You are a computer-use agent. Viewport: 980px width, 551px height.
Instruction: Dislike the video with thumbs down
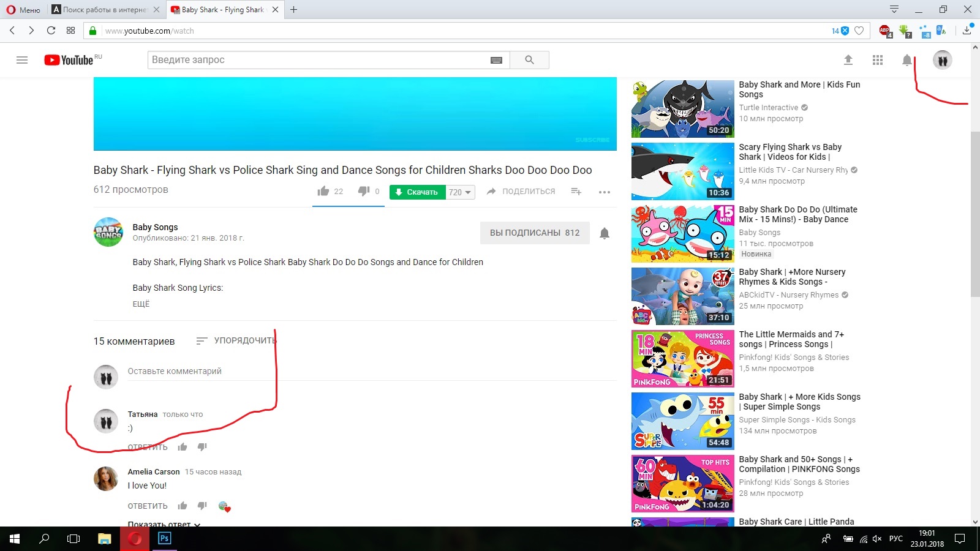tap(364, 191)
